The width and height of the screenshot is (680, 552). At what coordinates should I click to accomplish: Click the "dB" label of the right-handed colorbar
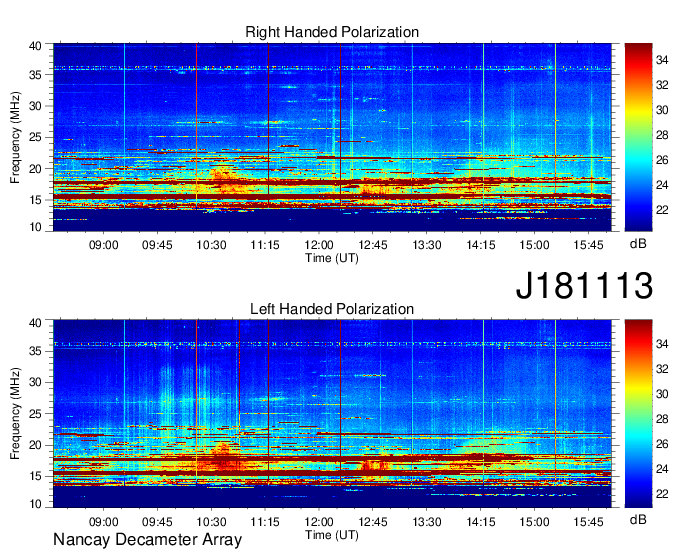click(x=638, y=244)
